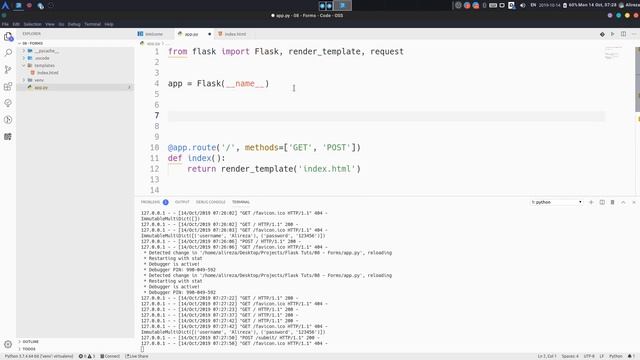Click the Open Changes icon in editor toolbar
This screenshot has height=360, width=640.
click(602, 34)
